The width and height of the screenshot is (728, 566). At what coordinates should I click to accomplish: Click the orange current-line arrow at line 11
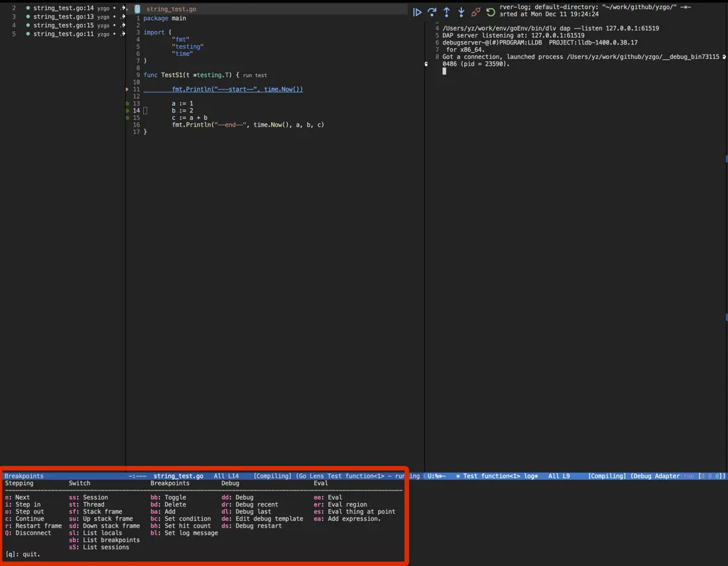pos(127,89)
